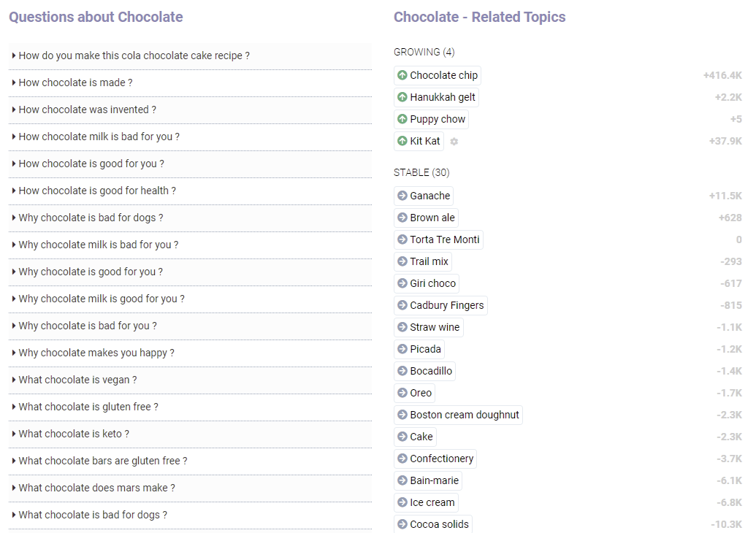Click the gray arrow icon beside Trail mix

(402, 261)
